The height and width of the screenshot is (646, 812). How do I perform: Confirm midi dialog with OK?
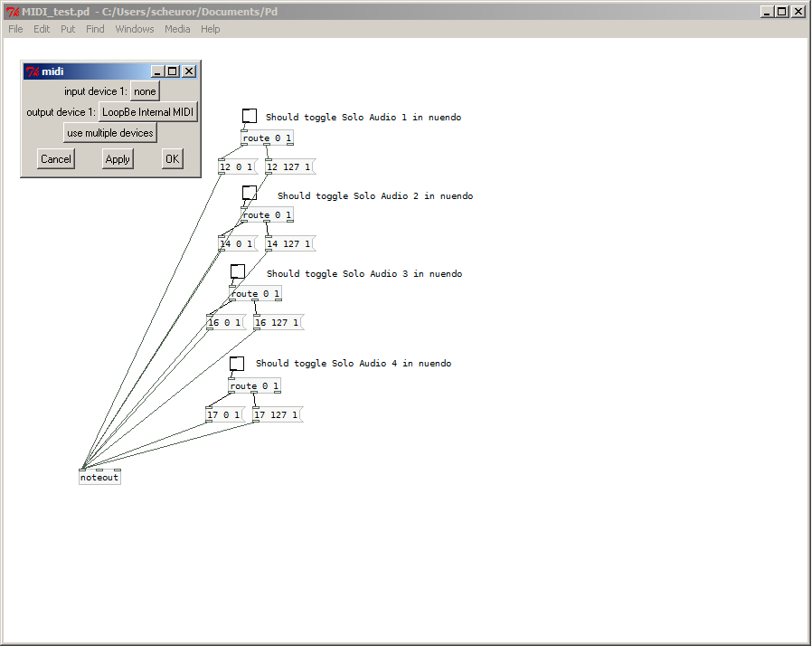[x=173, y=159]
